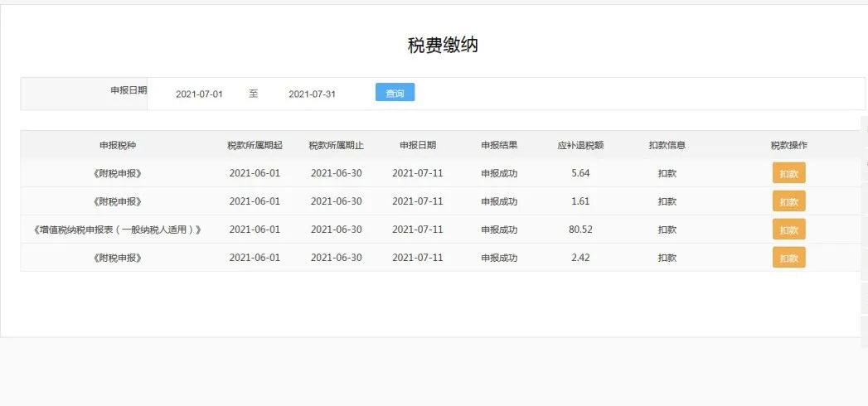Click 申报成功 in the 2.42 row
Screen dimensions: 868x406
click(x=499, y=258)
